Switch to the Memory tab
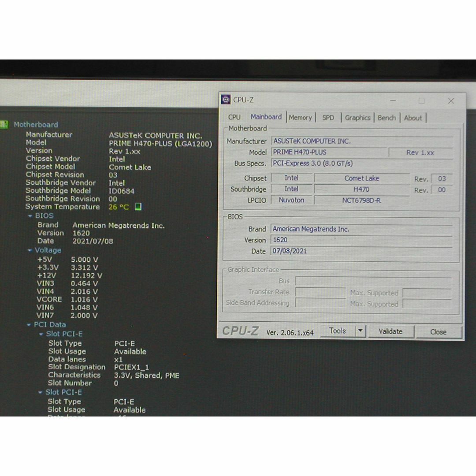 pos(300,118)
